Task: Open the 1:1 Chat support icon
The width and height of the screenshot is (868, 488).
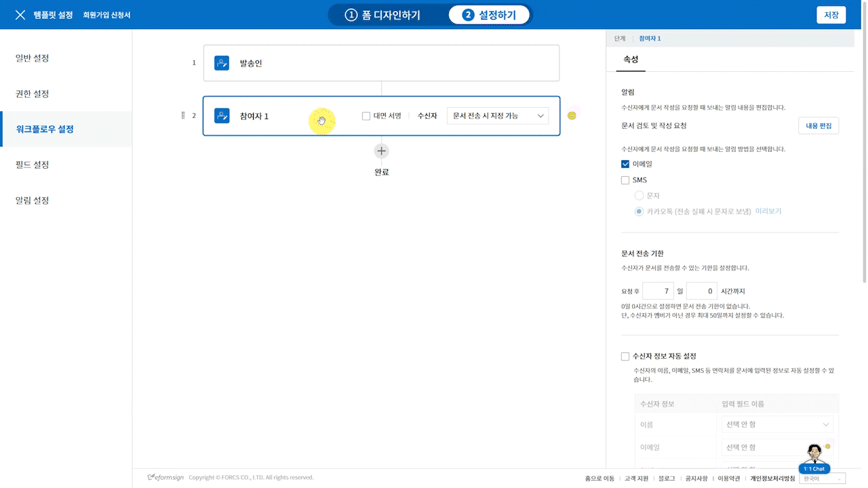Action: tap(814, 459)
